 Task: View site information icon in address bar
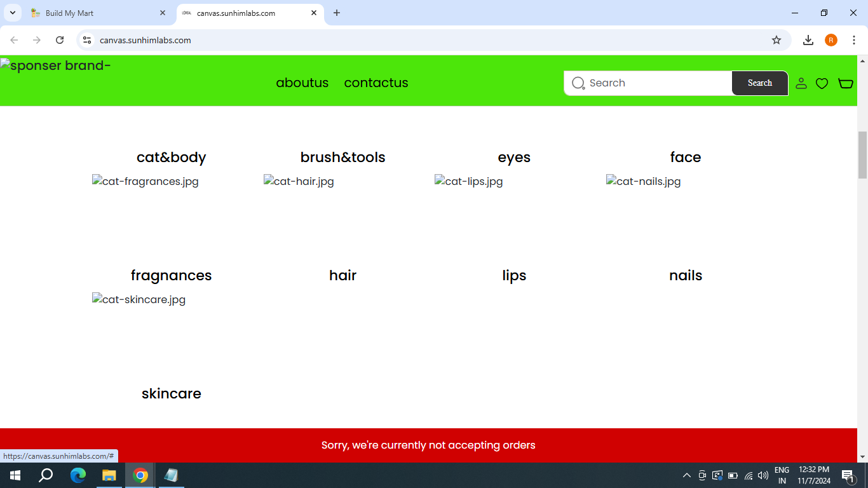[x=87, y=40]
